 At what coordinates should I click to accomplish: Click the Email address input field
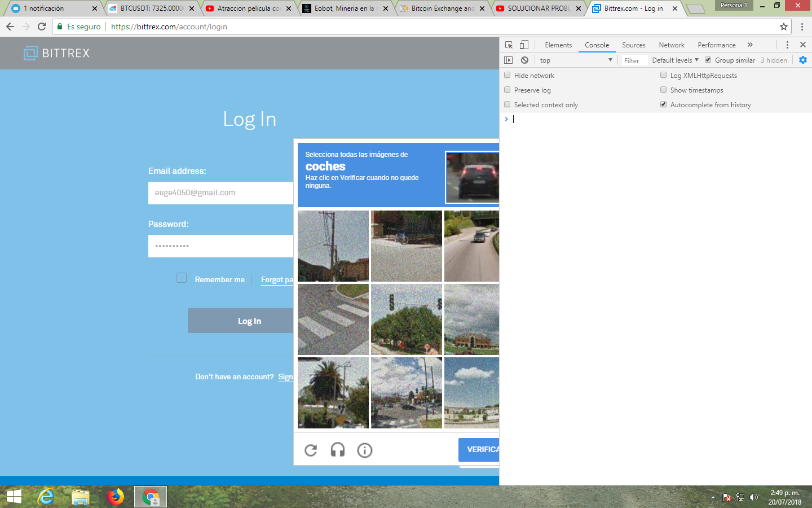[x=220, y=192]
